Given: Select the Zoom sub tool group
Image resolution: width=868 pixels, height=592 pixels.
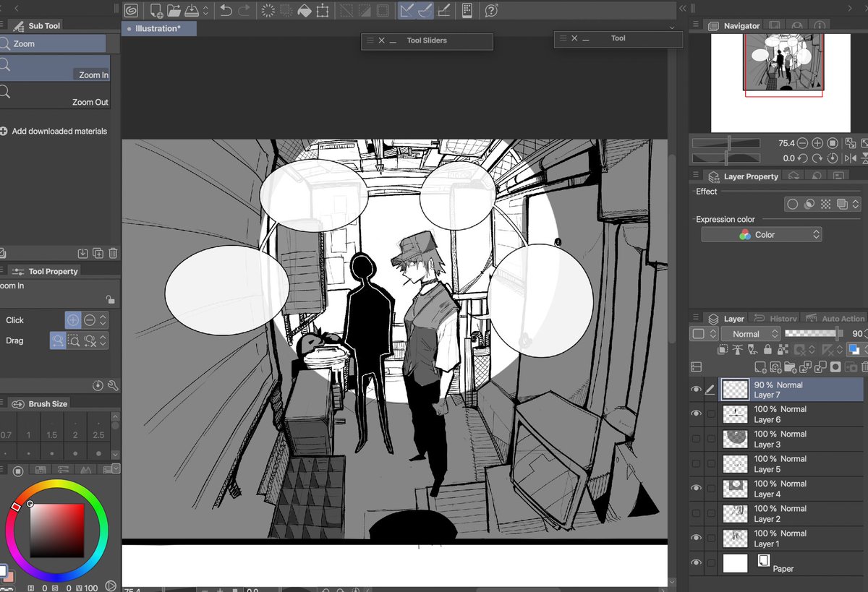Looking at the screenshot, I should [53, 43].
